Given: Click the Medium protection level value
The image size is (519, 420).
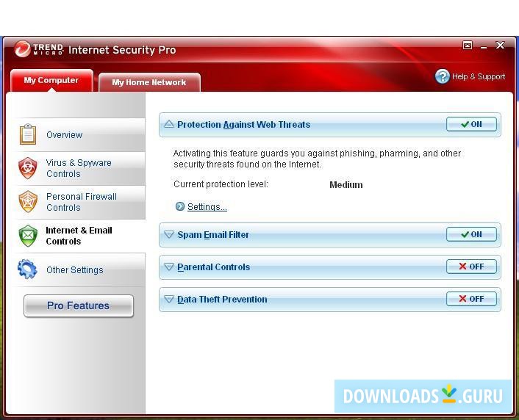Looking at the screenshot, I should pyautogui.click(x=346, y=184).
